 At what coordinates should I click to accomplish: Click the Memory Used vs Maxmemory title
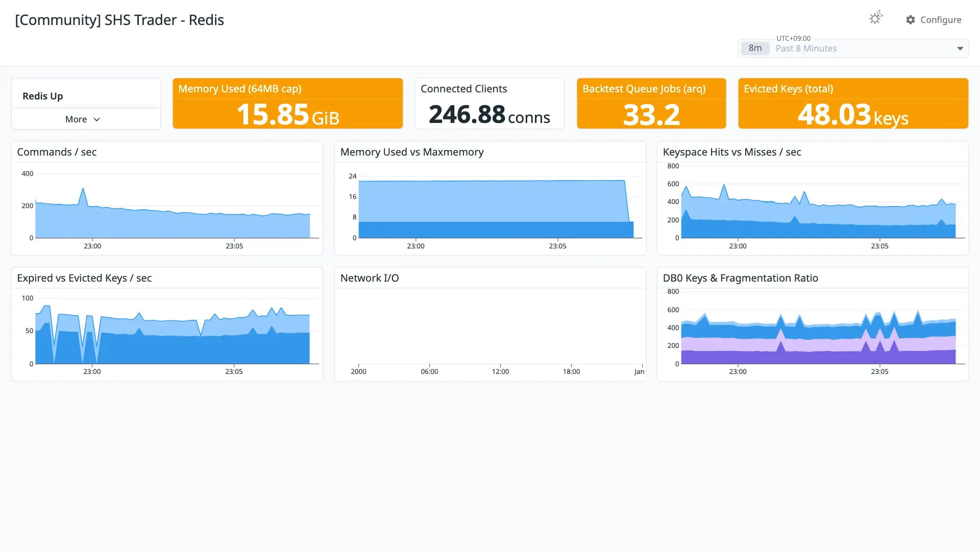coord(412,152)
